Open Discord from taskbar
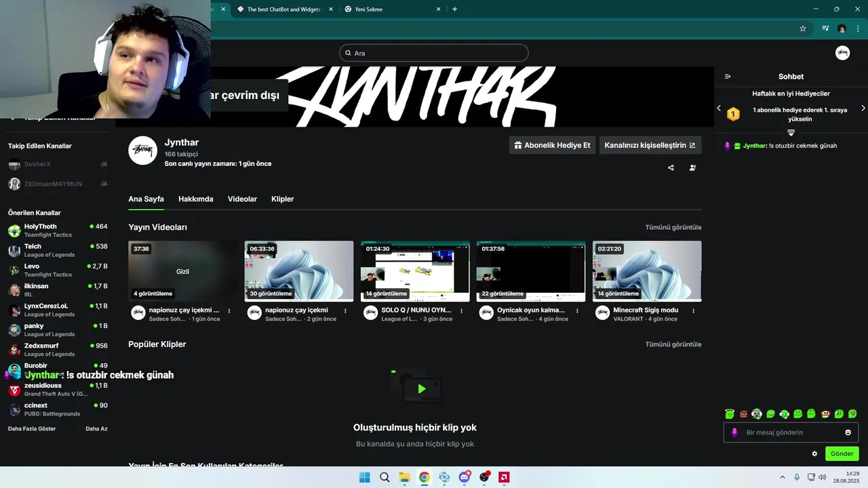The image size is (868, 488). tap(465, 477)
